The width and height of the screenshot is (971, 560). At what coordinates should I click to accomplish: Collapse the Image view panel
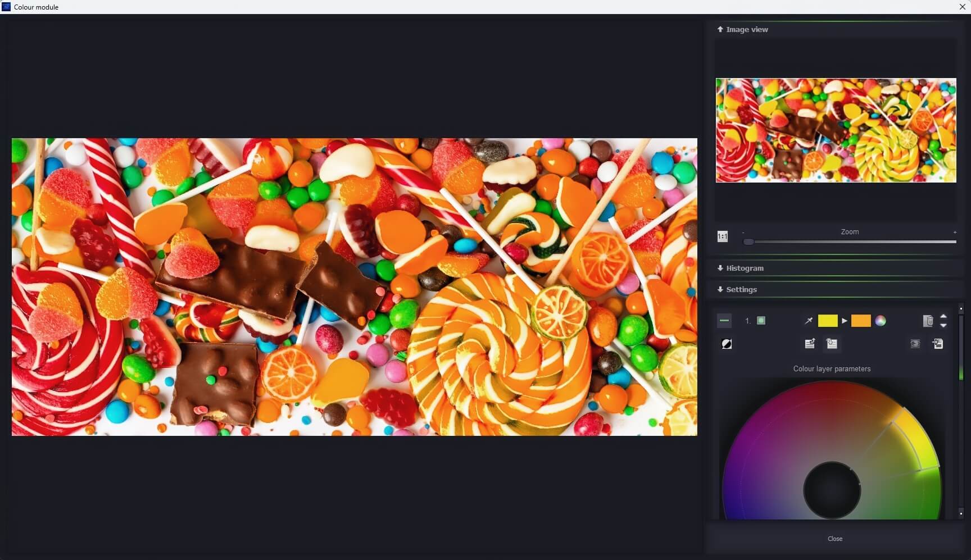[x=743, y=29]
